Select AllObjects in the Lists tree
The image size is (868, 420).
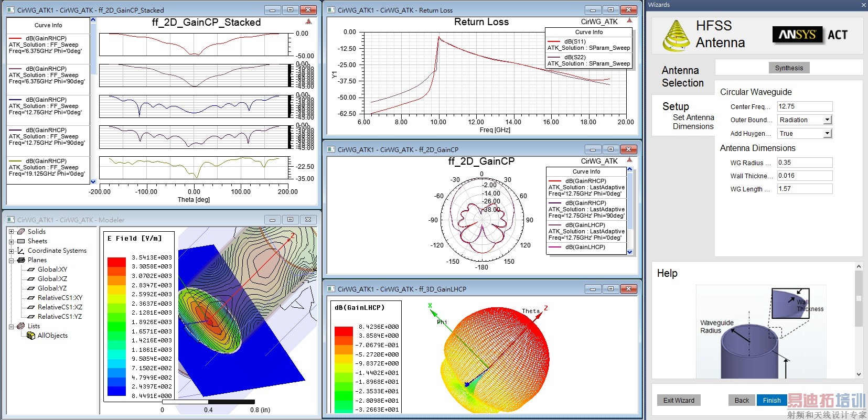[52, 336]
